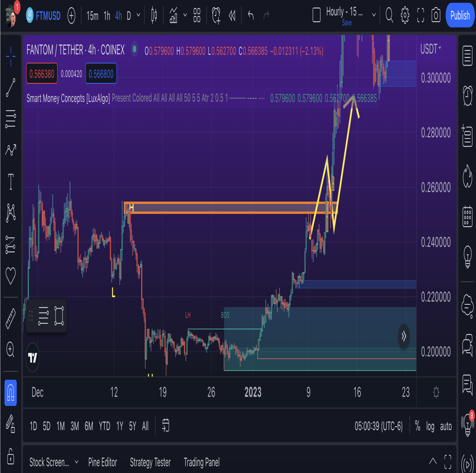Take a chart snapshot with camera icon

(436, 15)
